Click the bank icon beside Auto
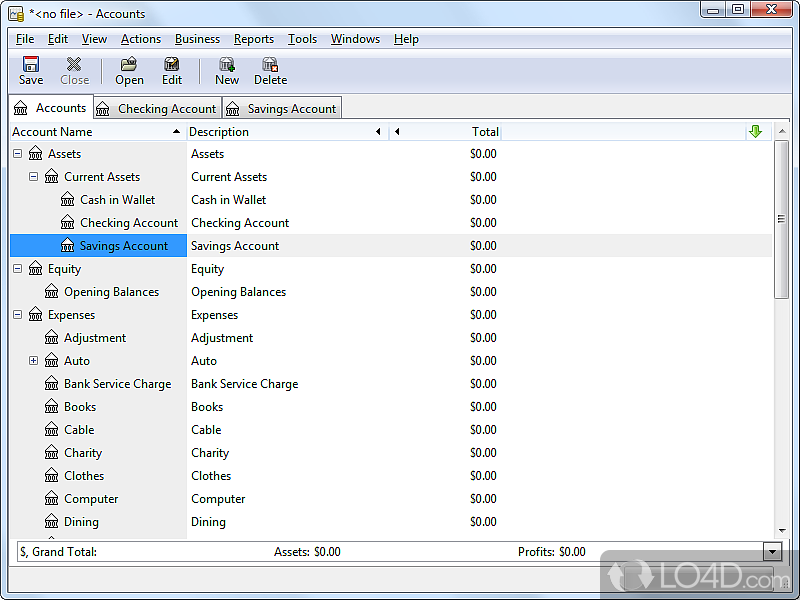Screen dimensions: 800x600 (x=52, y=360)
